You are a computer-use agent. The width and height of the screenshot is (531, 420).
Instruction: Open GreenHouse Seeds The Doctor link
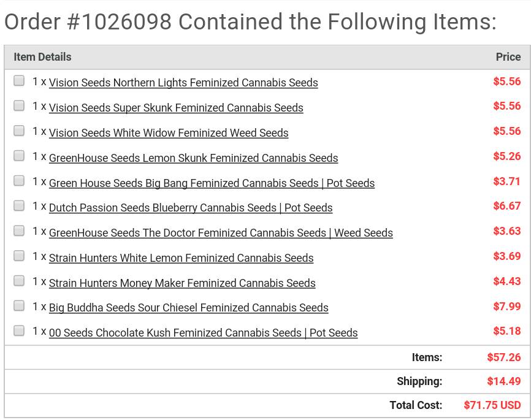coord(221,233)
